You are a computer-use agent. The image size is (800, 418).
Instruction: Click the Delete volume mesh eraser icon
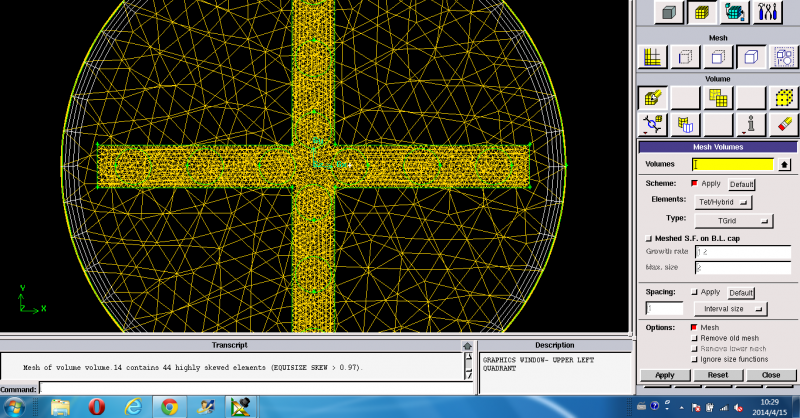pos(784,124)
